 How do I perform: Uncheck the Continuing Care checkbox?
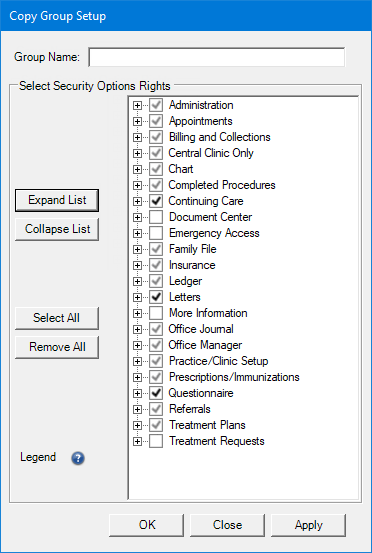pyautogui.click(x=156, y=201)
